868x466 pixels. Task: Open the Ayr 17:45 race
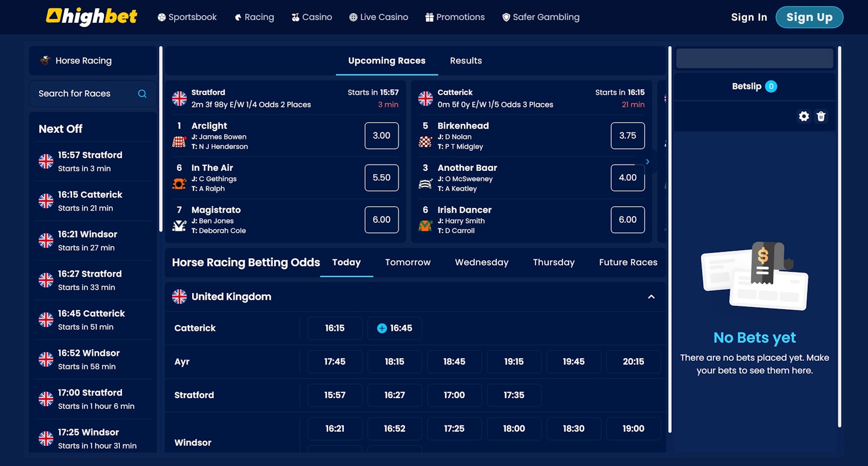tap(335, 362)
